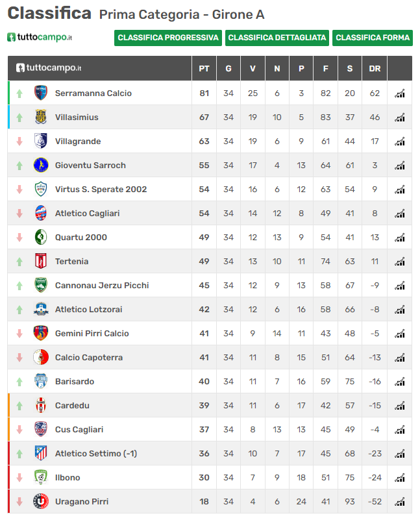Click the Tertenia team crest
The width and height of the screenshot is (420, 520).
coord(41,261)
